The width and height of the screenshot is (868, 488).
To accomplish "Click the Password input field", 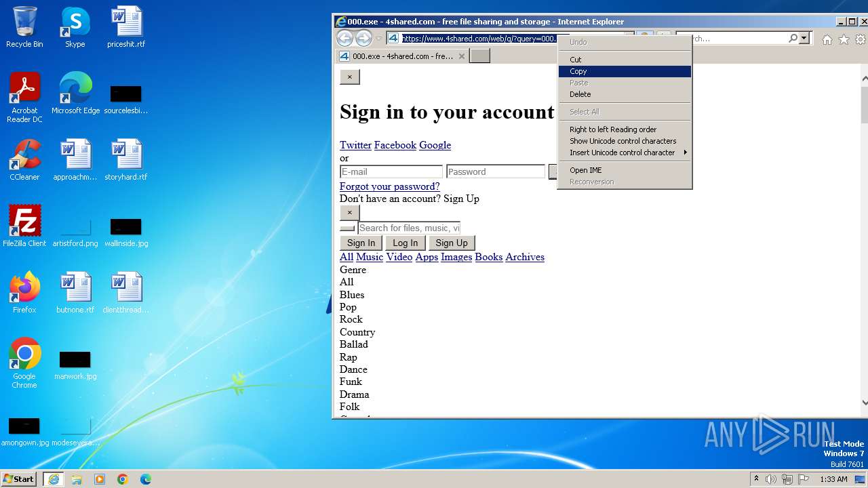I will [496, 171].
